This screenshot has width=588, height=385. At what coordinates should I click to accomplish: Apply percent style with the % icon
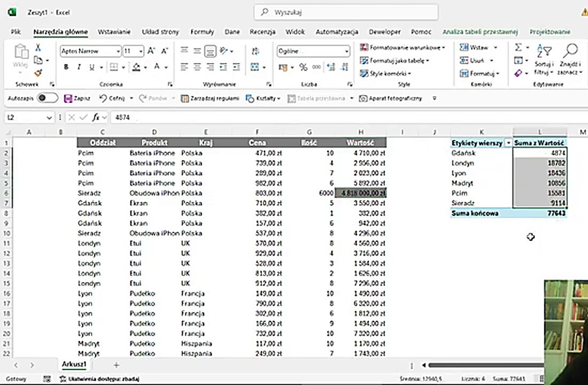[x=303, y=67]
